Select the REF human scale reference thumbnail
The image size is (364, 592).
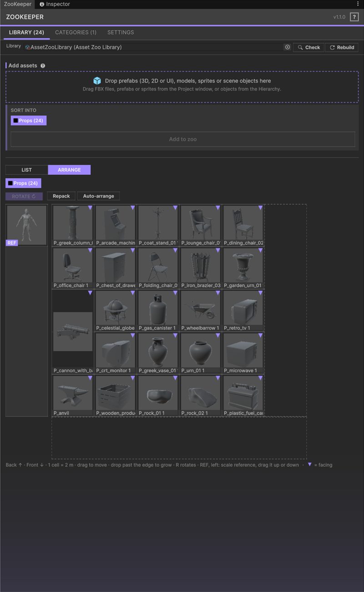pos(27,226)
